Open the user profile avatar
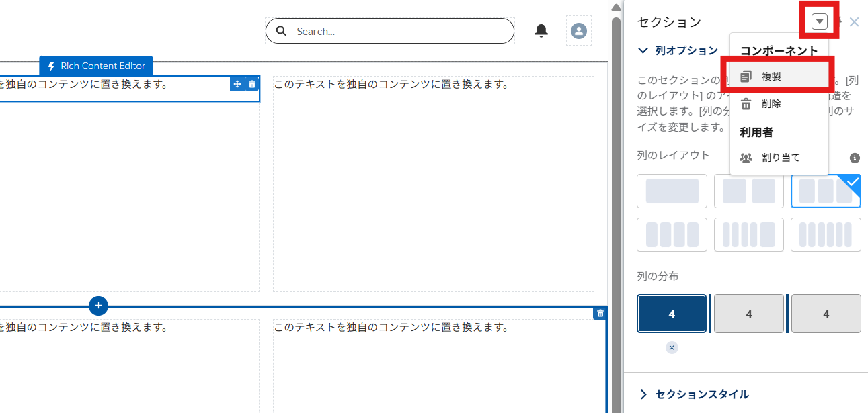The width and height of the screenshot is (868, 413). (x=578, y=31)
